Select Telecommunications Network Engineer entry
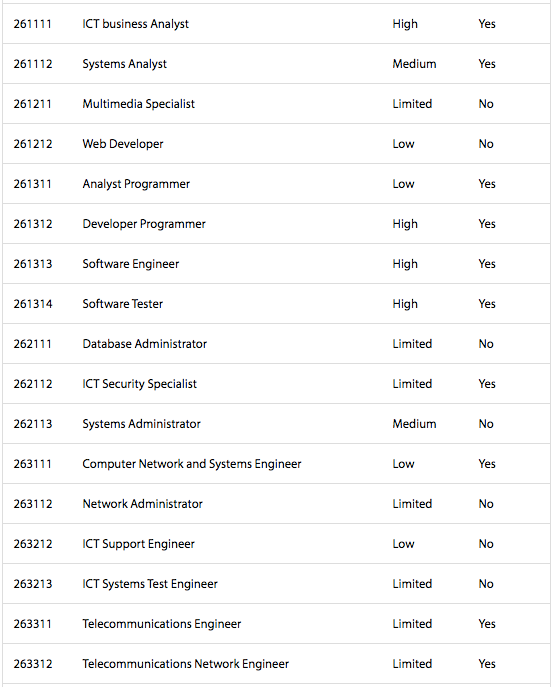The image size is (557, 687). 186,664
